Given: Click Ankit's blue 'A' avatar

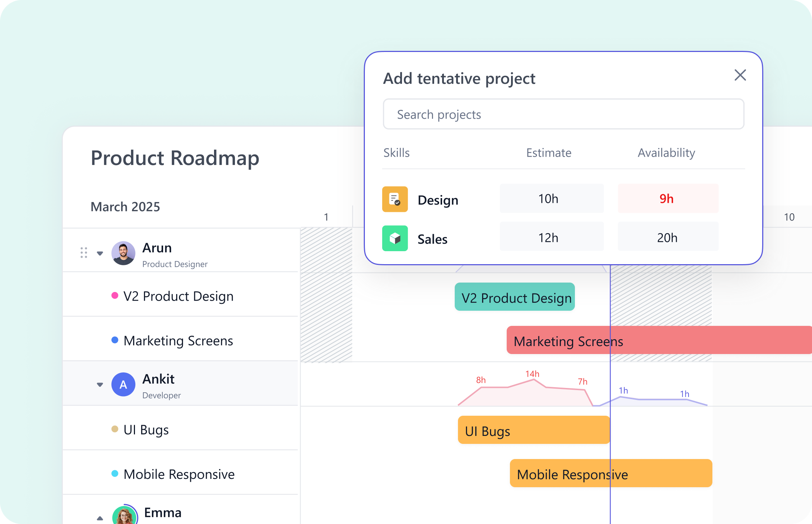Looking at the screenshot, I should point(123,384).
